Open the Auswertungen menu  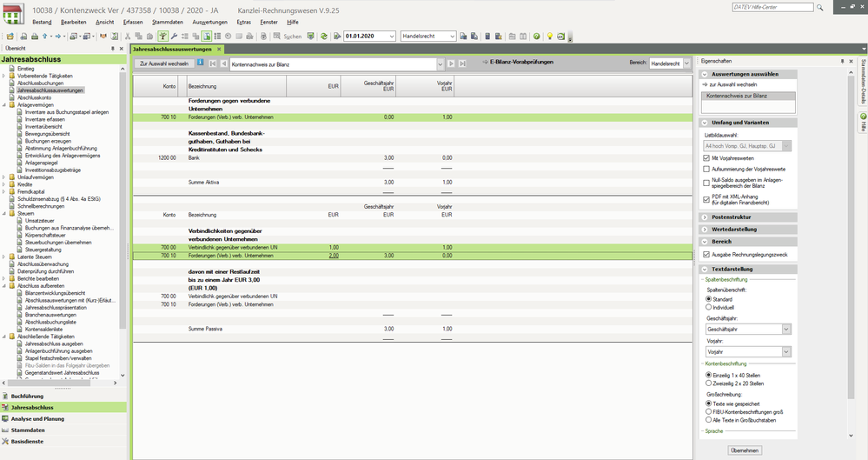pyautogui.click(x=209, y=22)
